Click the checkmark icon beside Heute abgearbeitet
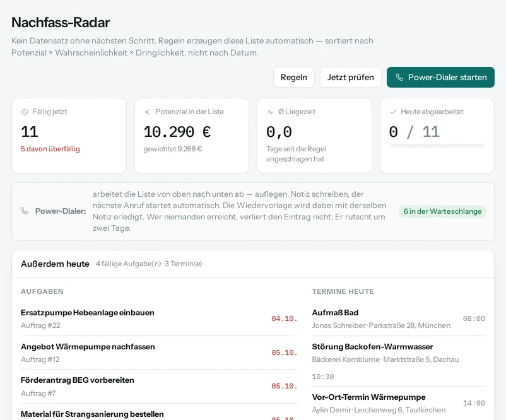The width and height of the screenshot is (506, 420). [393, 112]
